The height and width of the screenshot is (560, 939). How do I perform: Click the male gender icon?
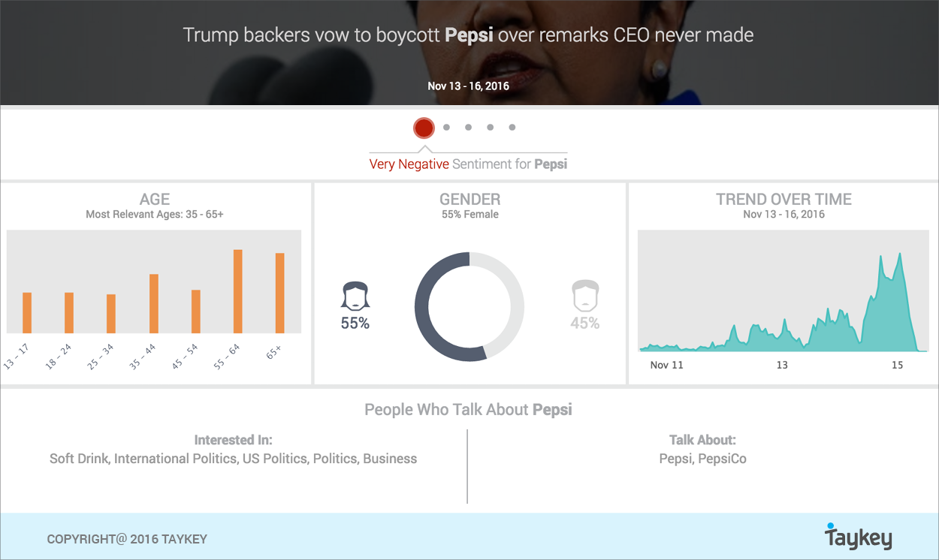[x=584, y=296]
